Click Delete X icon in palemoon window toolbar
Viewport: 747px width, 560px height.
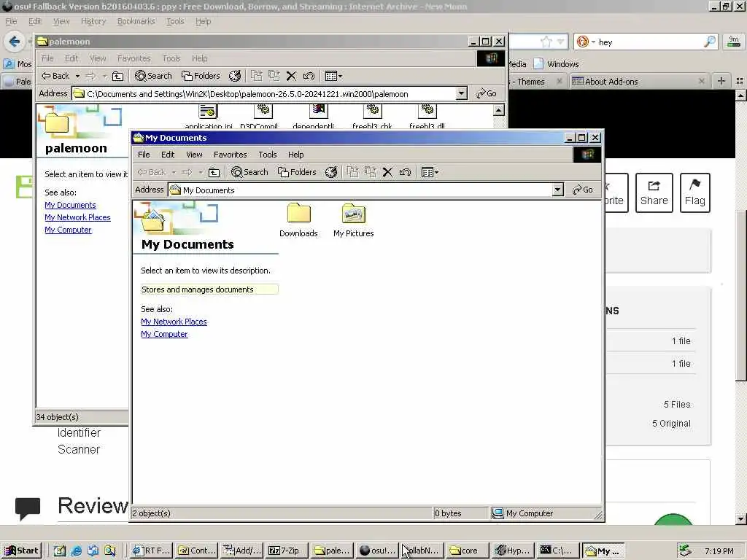point(291,76)
